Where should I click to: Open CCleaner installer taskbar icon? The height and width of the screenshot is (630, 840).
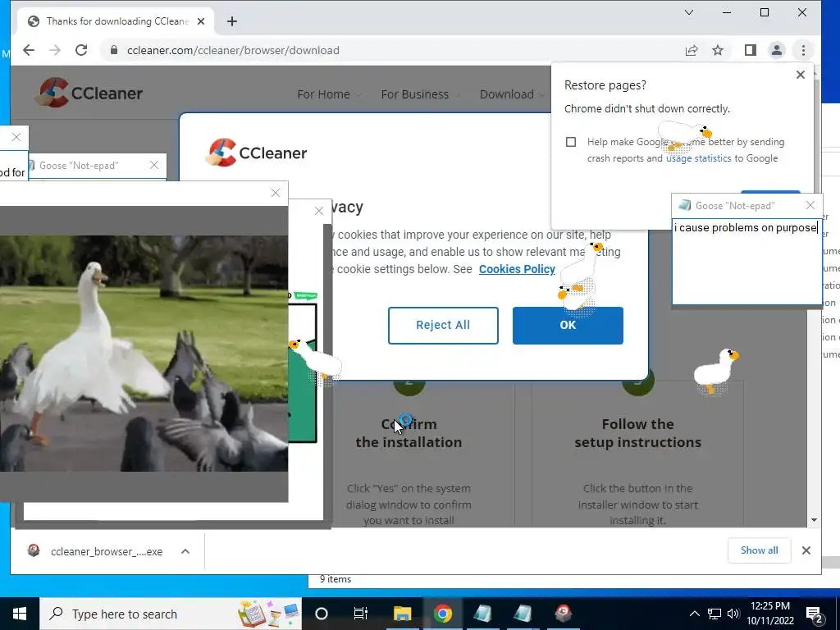coord(563,614)
